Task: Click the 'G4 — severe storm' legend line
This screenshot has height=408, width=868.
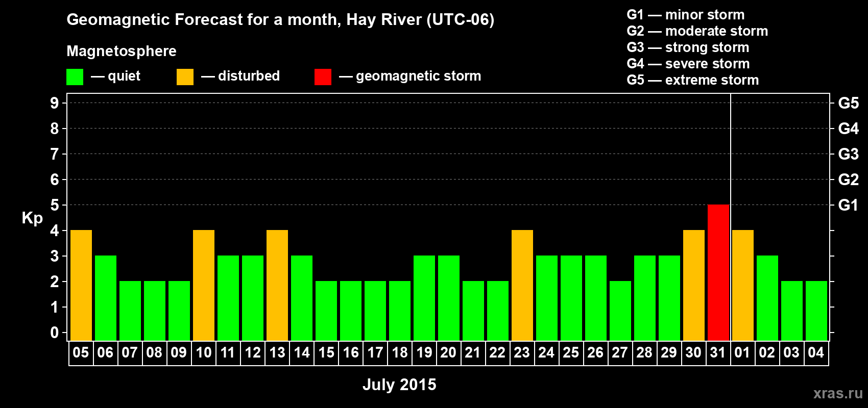Action: point(688,64)
